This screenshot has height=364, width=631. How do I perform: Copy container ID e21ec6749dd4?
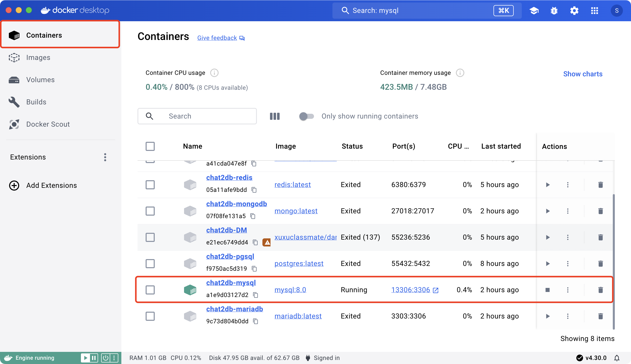point(255,242)
